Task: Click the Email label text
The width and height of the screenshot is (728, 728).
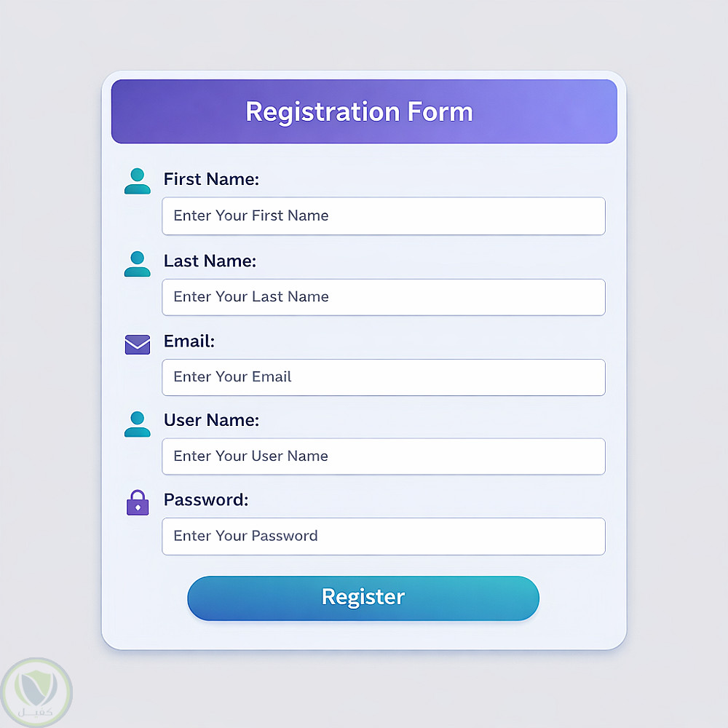Action: (x=189, y=341)
